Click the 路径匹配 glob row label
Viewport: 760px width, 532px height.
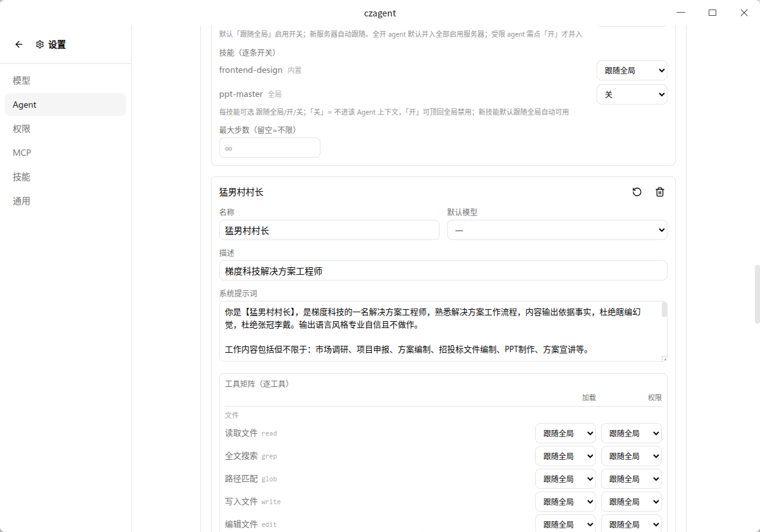click(x=251, y=479)
